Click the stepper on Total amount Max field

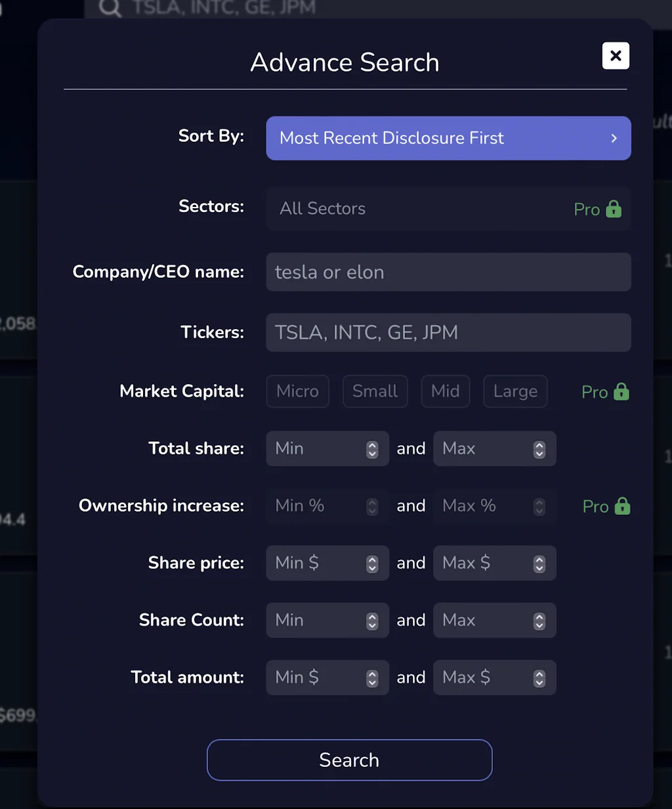click(x=539, y=677)
